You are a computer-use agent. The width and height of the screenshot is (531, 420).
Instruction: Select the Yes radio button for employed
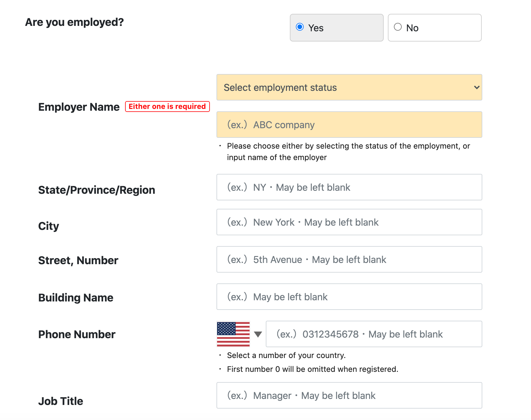300,27
